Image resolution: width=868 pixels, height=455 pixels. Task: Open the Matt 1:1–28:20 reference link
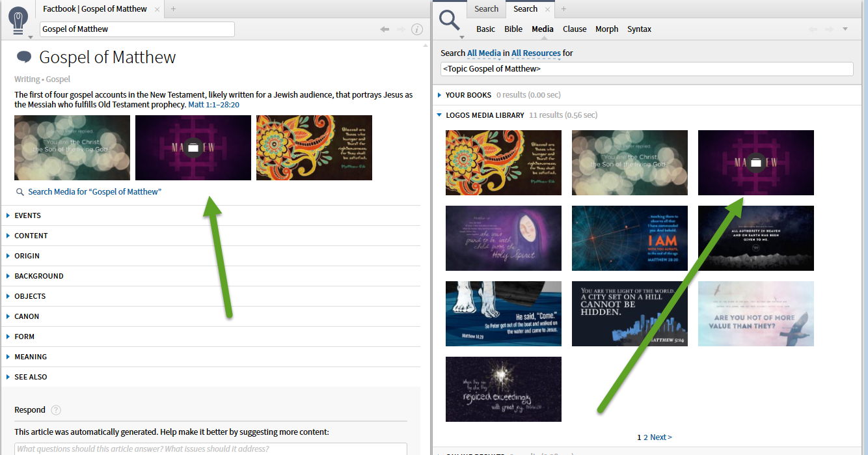coord(213,105)
